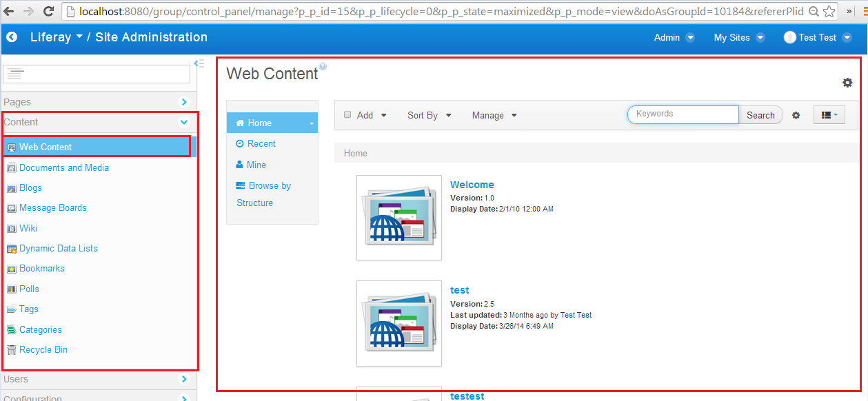Switch to the Recent view
The height and width of the screenshot is (401, 868).
coord(260,143)
